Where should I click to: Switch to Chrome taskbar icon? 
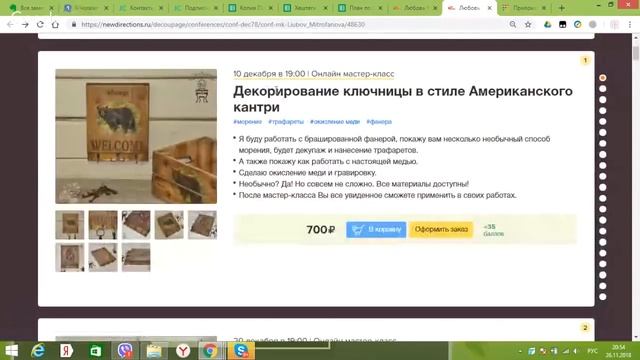210,351
